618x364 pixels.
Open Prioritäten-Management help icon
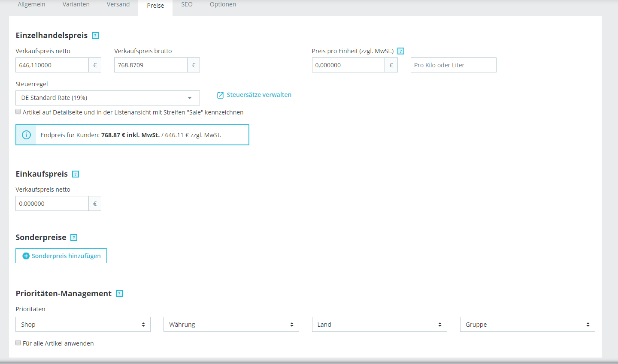119,294
